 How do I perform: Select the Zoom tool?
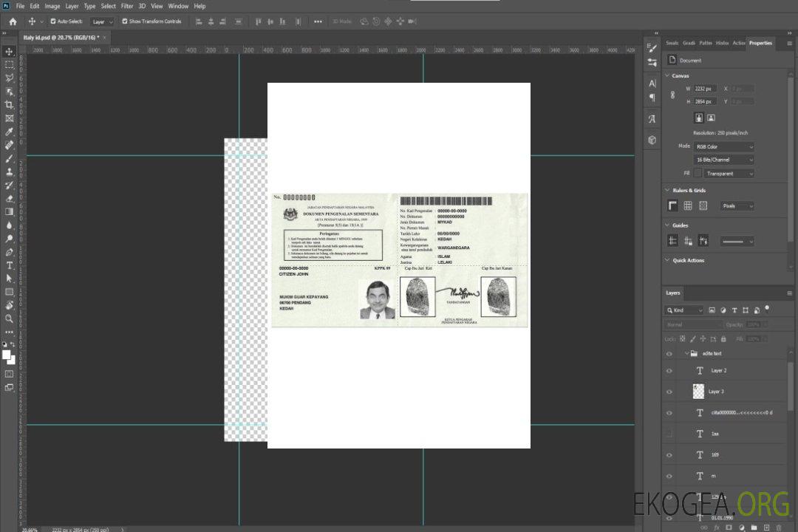pos(9,318)
